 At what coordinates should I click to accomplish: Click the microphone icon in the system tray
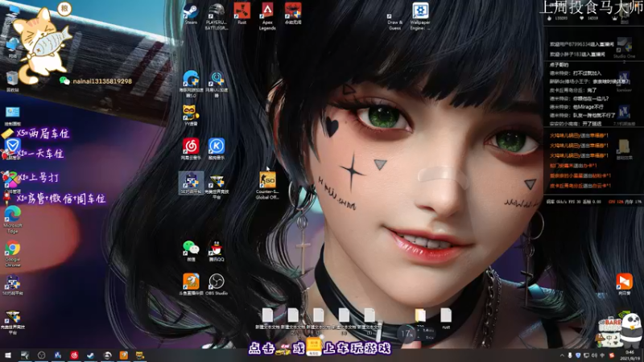pyautogui.click(x=570, y=356)
